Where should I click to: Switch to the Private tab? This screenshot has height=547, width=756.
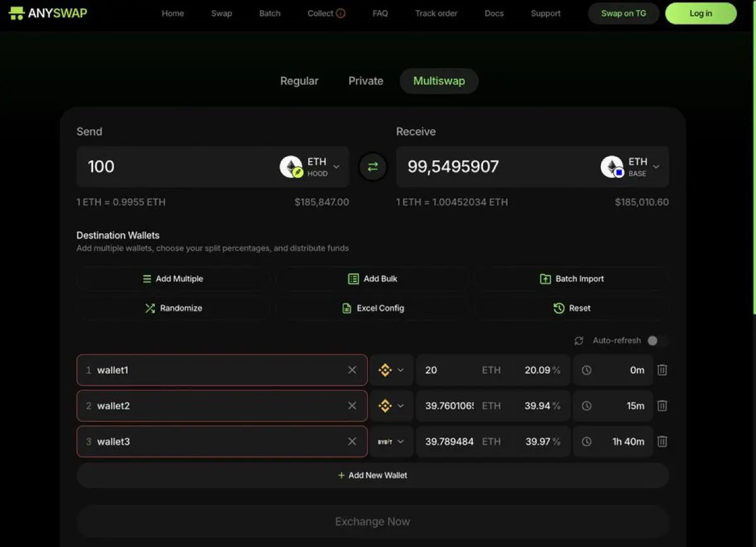tap(366, 81)
